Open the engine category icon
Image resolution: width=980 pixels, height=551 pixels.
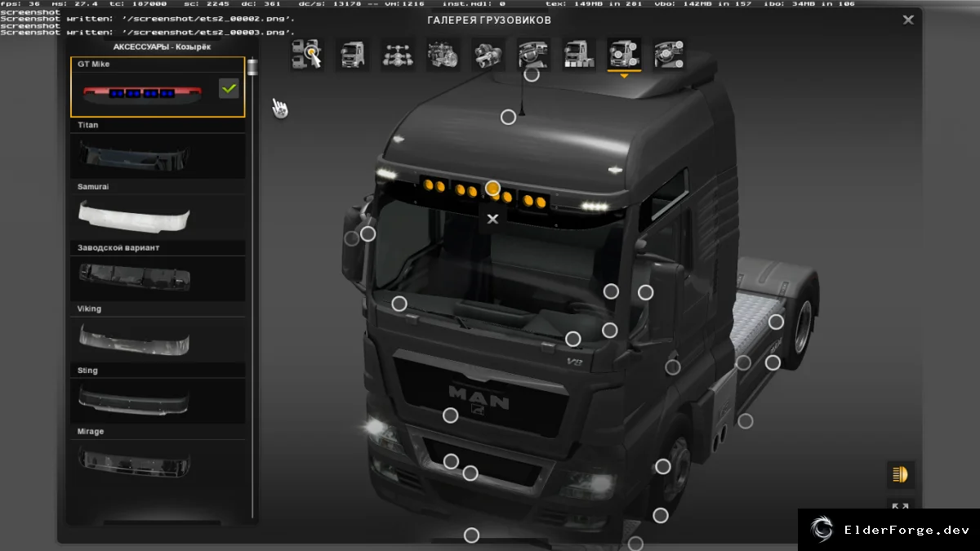click(442, 55)
